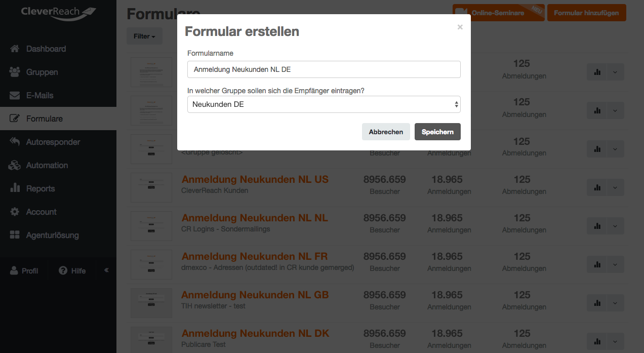Image resolution: width=644 pixels, height=353 pixels.
Task: Click the Online-Seminare button
Action: click(x=499, y=13)
